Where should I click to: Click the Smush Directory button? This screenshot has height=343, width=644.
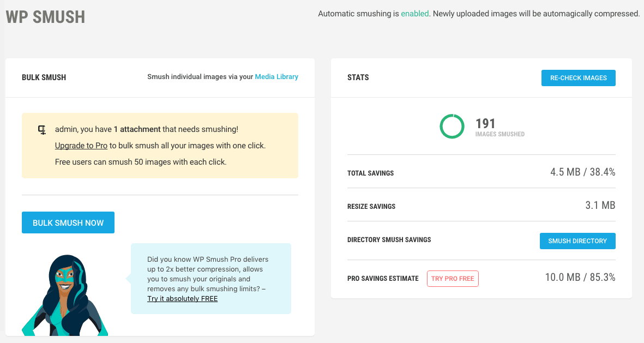click(x=577, y=241)
